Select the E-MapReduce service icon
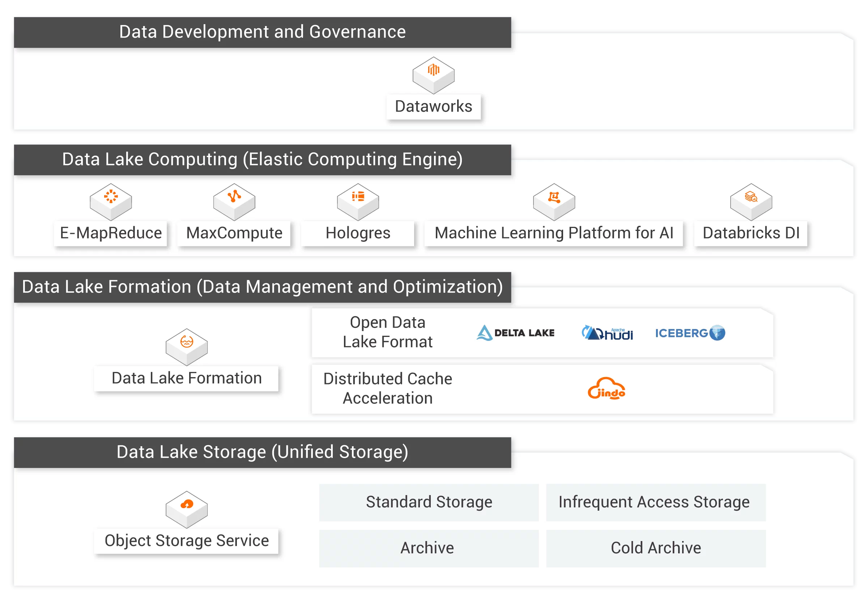The image size is (868, 608). point(111,202)
